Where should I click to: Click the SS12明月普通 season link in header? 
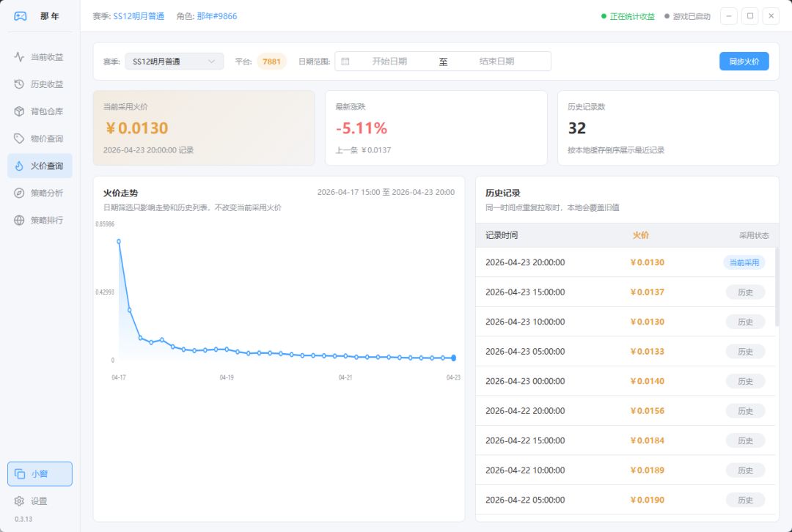pyautogui.click(x=139, y=16)
